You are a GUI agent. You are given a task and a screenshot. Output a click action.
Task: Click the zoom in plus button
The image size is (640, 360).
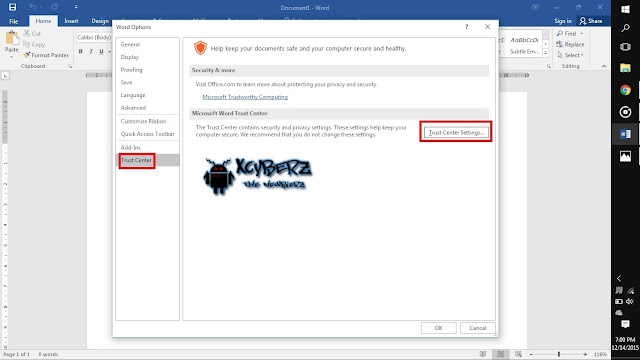[x=585, y=354]
